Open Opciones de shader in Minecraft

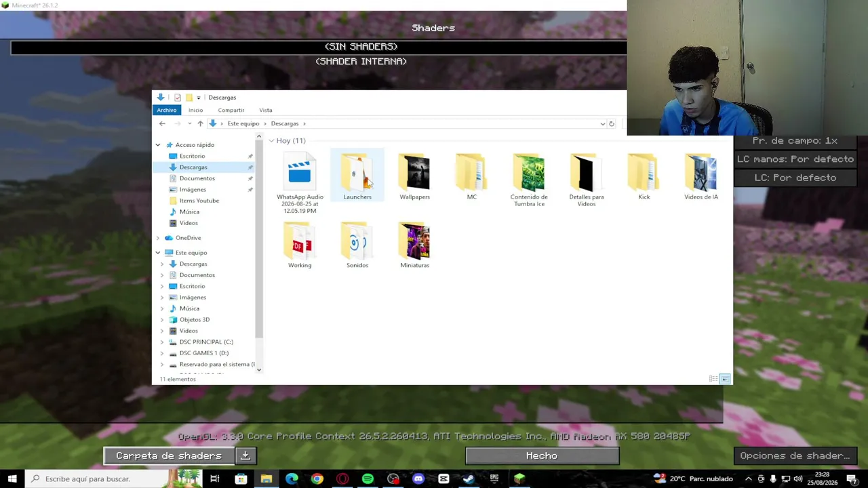(795, 456)
